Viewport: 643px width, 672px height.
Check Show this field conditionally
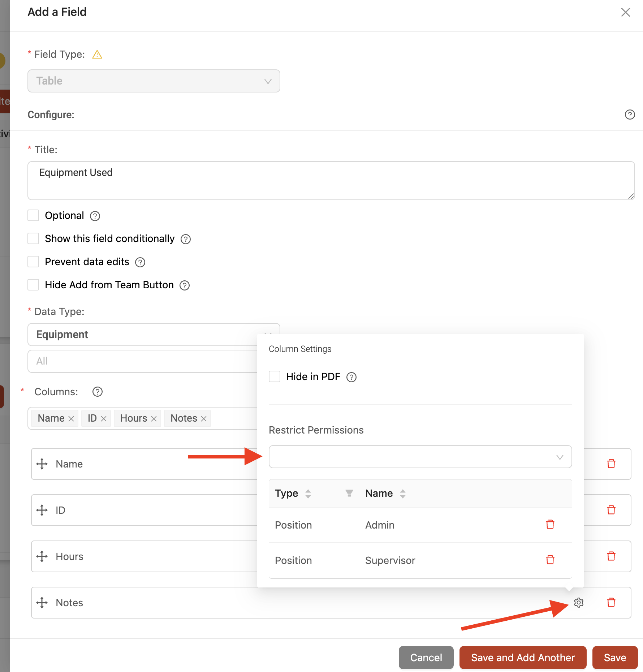[33, 238]
